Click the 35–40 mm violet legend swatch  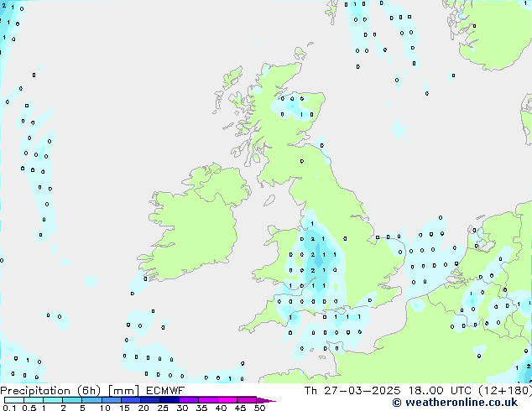(x=207, y=400)
